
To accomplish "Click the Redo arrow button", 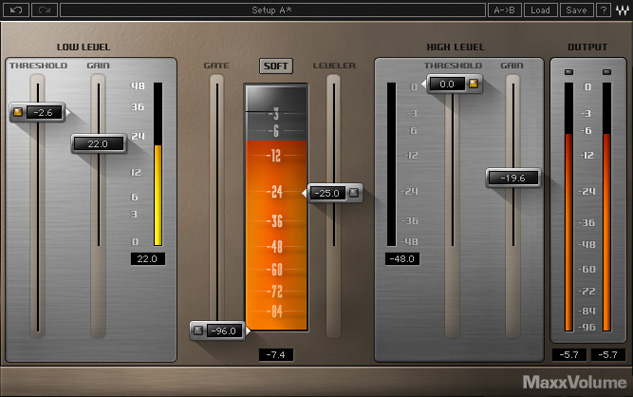I will pos(44,10).
